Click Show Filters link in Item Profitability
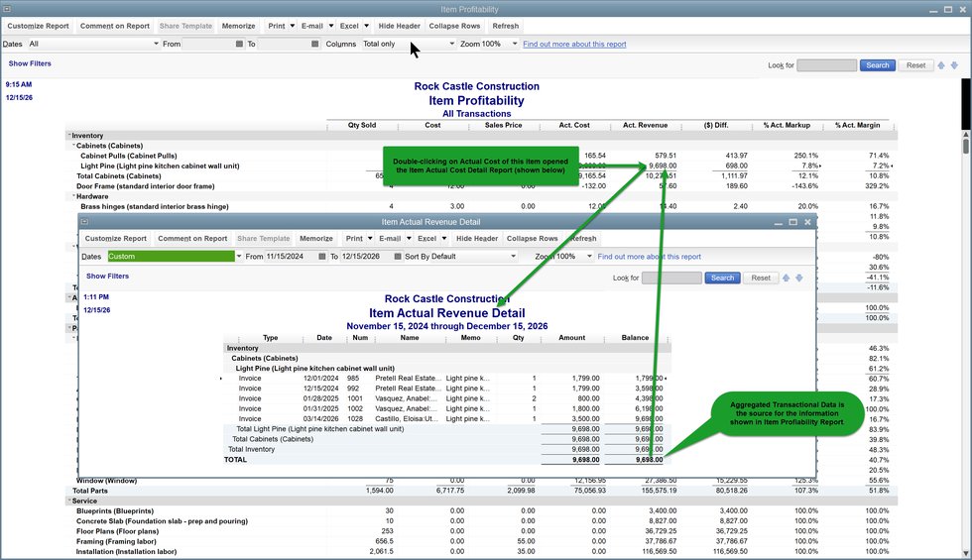 (30, 63)
